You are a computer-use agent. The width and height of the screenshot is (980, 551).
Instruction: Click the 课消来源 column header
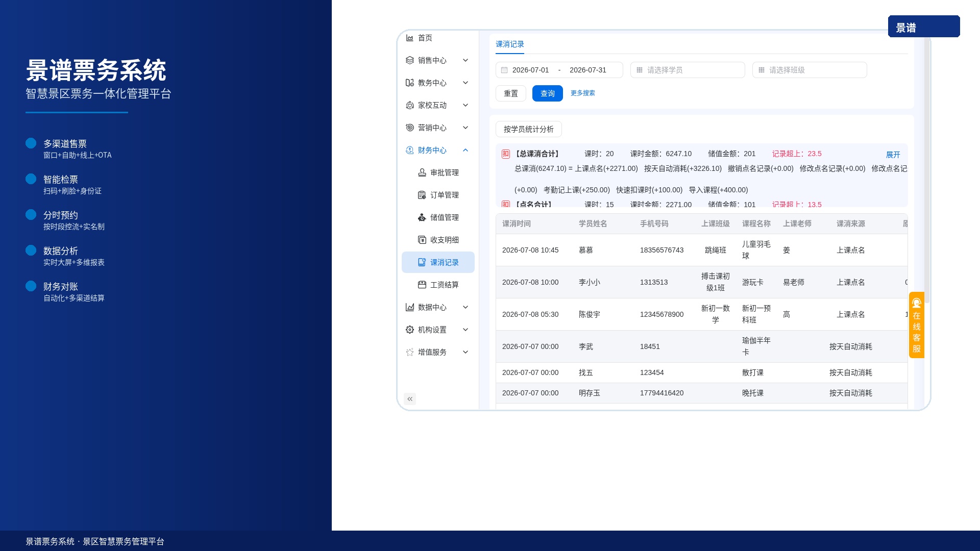pos(850,223)
